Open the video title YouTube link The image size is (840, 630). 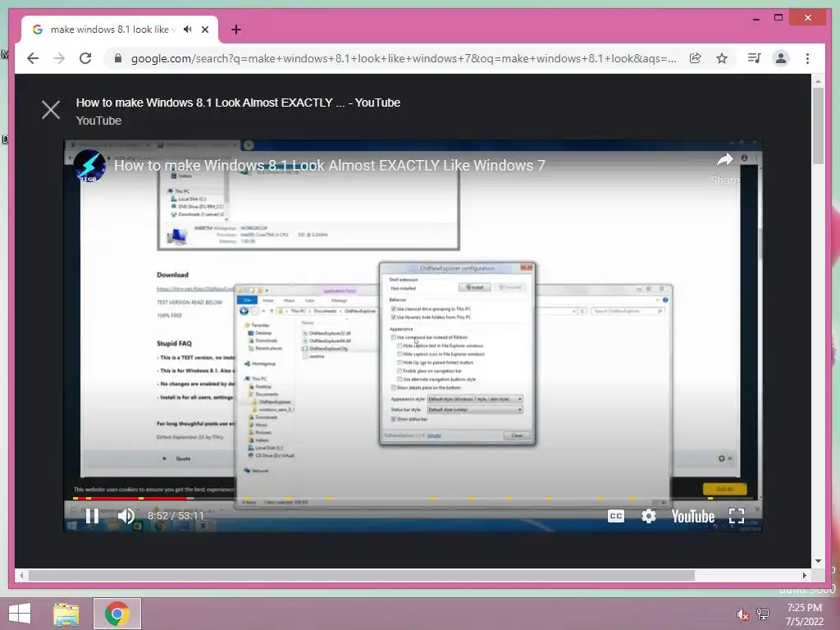tap(238, 103)
